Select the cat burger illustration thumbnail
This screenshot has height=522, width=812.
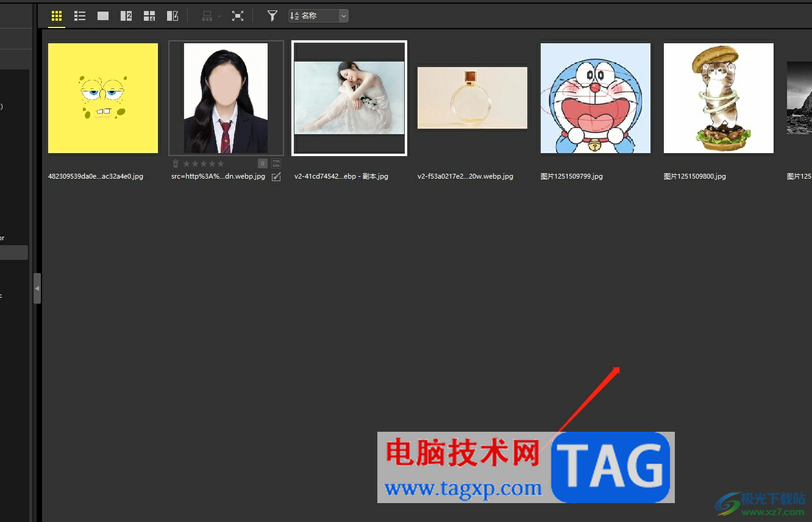(719, 98)
